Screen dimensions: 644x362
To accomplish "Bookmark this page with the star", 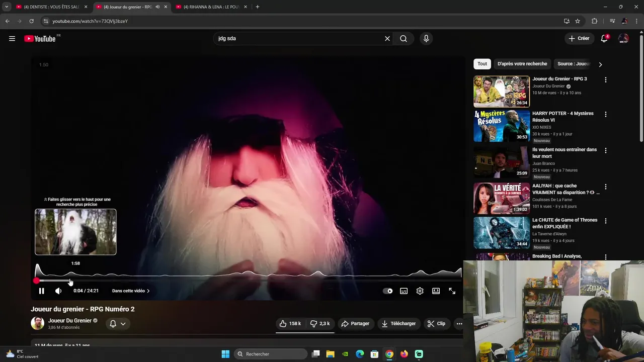I will coord(578,21).
